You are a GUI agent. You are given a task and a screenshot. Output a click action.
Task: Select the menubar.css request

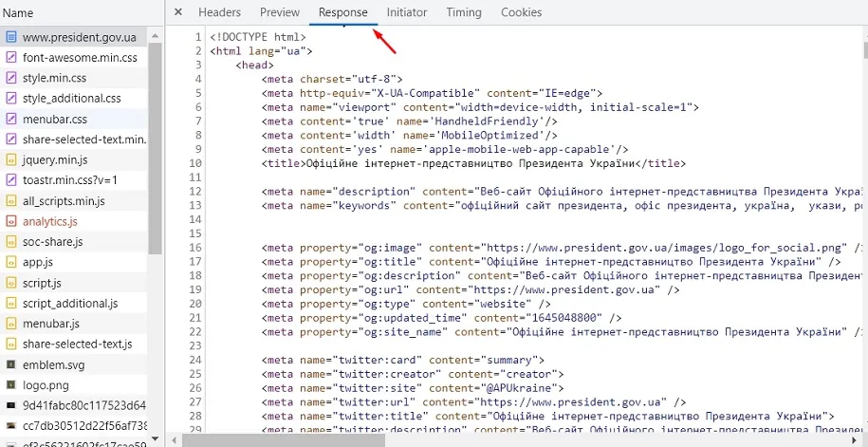point(74,119)
